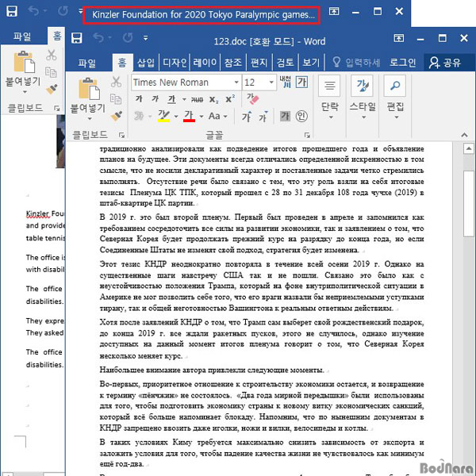Open font color dropdown arrow
476x476 pixels.
(x=202, y=117)
